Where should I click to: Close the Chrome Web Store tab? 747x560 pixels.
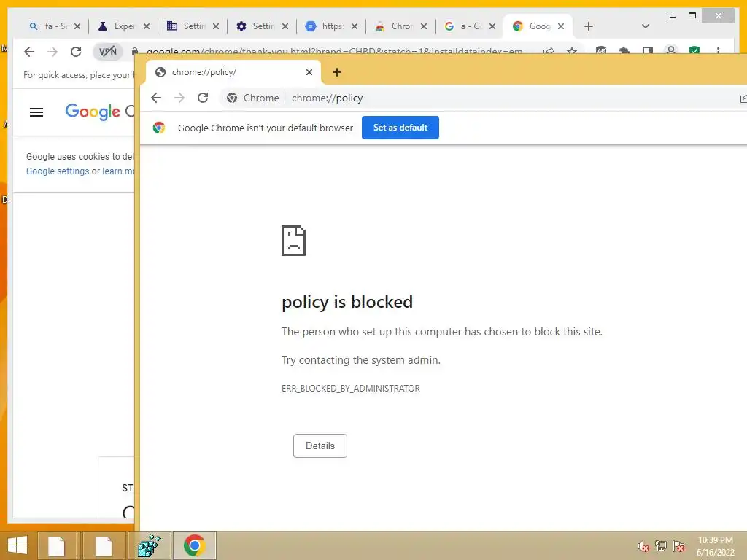424,26
